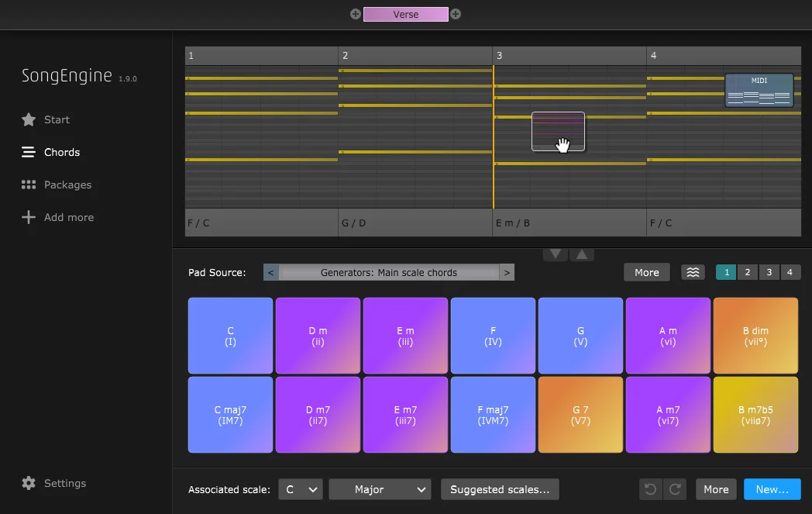Screen dimensions: 812x514
Task: Trigger the E m7 (iii7) chord pad
Action: click(x=405, y=415)
